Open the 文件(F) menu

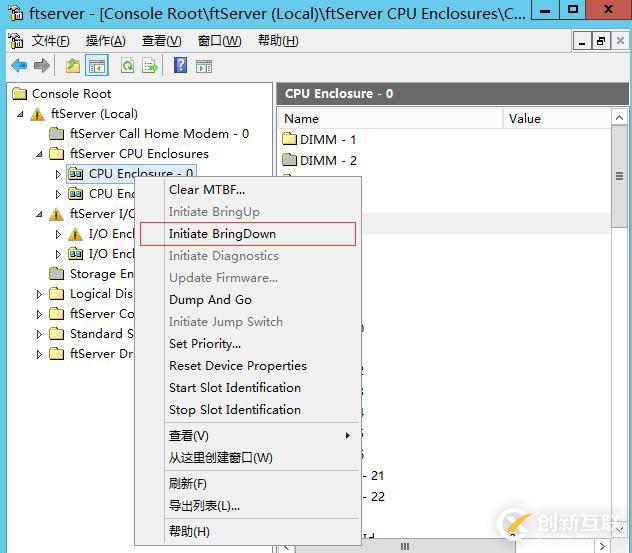pos(50,41)
